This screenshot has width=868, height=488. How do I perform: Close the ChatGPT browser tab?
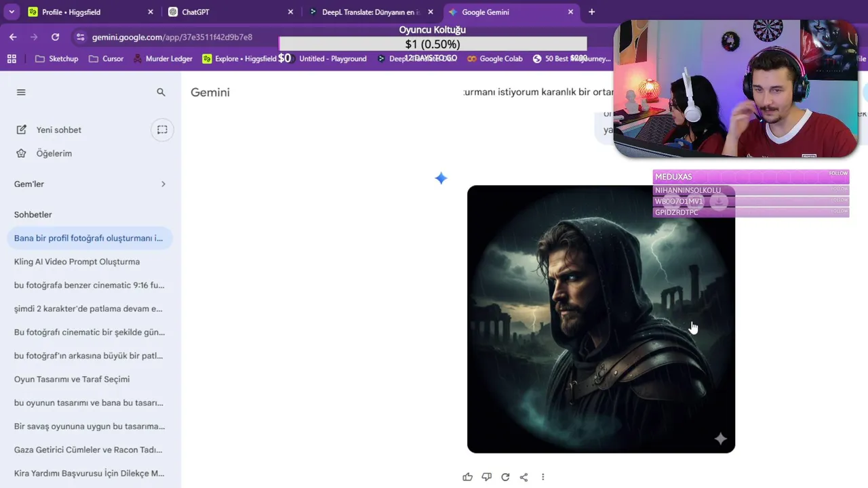pyautogui.click(x=290, y=12)
